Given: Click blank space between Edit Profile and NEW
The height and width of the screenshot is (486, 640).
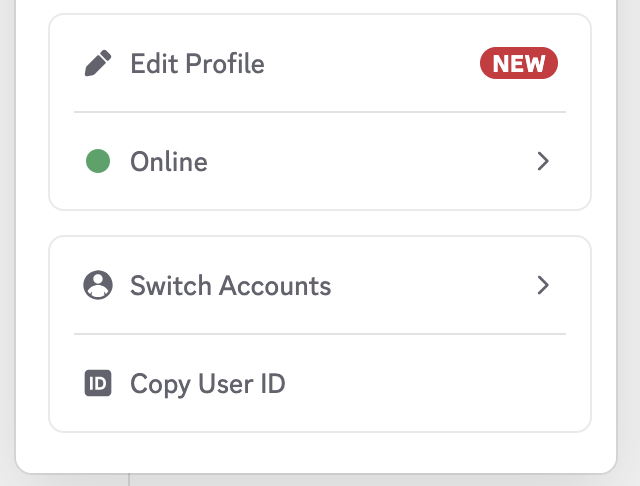Looking at the screenshot, I should [370, 64].
